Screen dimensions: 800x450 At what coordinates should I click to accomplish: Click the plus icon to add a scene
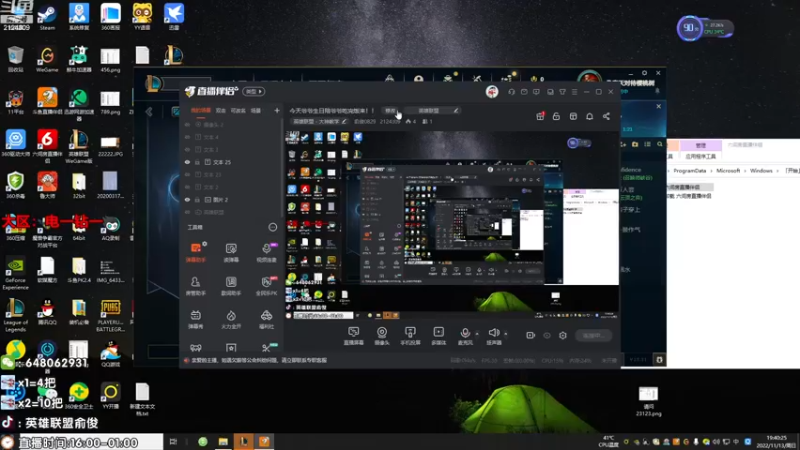point(277,110)
